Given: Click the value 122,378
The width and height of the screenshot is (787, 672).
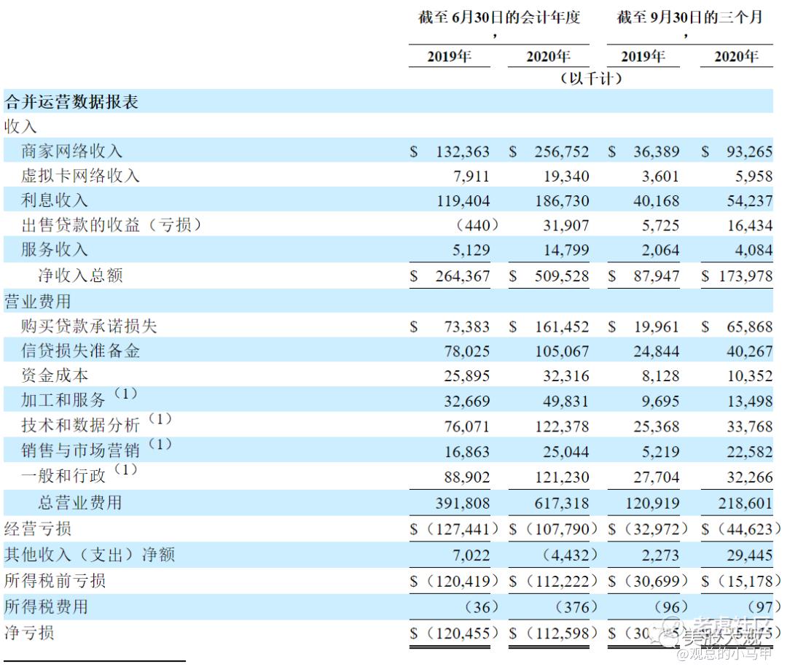Looking at the screenshot, I should pyautogui.click(x=562, y=426).
